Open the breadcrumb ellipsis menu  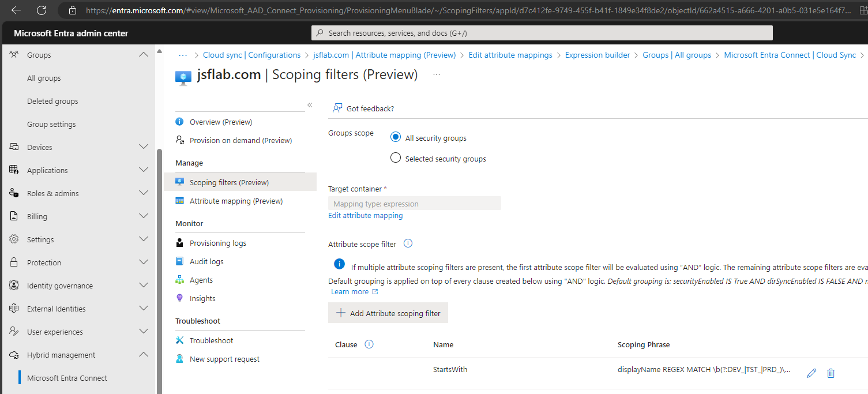(183, 55)
